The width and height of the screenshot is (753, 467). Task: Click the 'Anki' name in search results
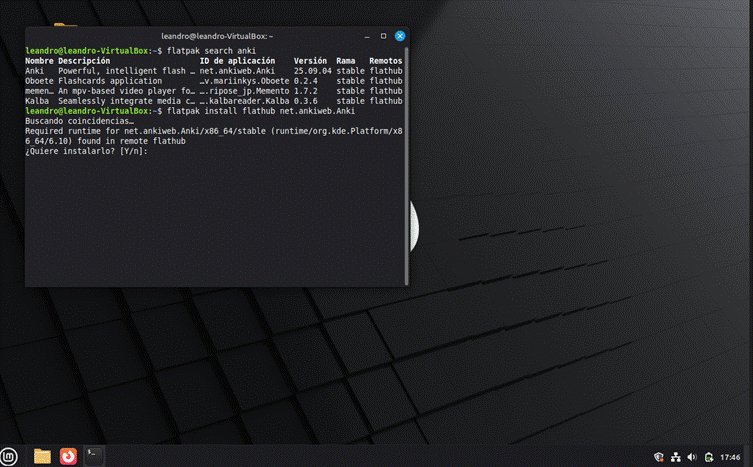pos(35,71)
